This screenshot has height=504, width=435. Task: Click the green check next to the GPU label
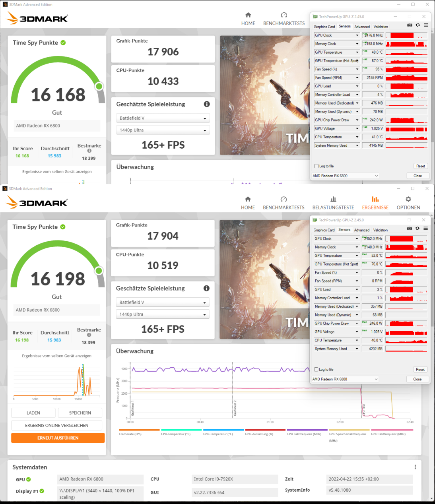coord(29,479)
